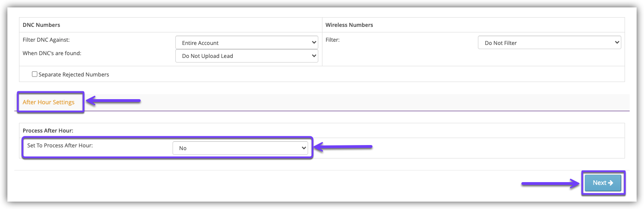Screen dimensions: 644x209
Task: Click the Set To Process After Hour label
Action: point(60,146)
